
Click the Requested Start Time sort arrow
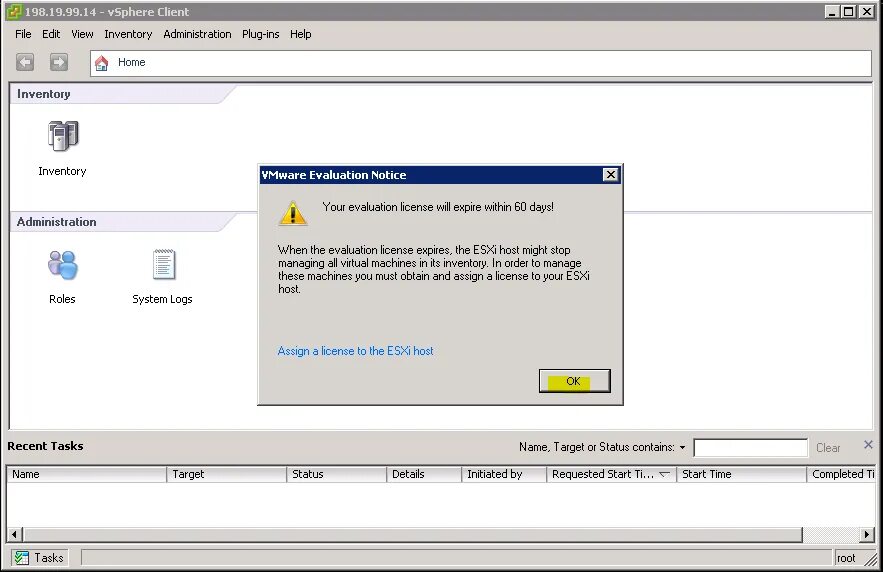[665, 474]
